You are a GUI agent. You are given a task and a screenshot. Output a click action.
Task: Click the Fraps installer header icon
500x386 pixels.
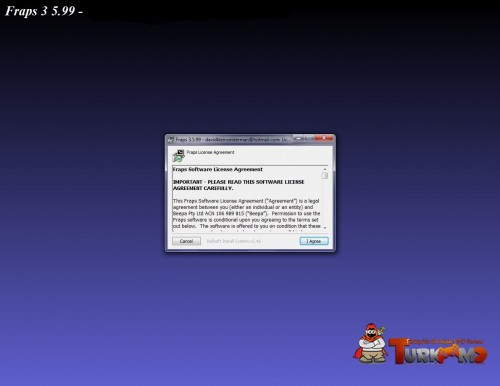(x=179, y=156)
